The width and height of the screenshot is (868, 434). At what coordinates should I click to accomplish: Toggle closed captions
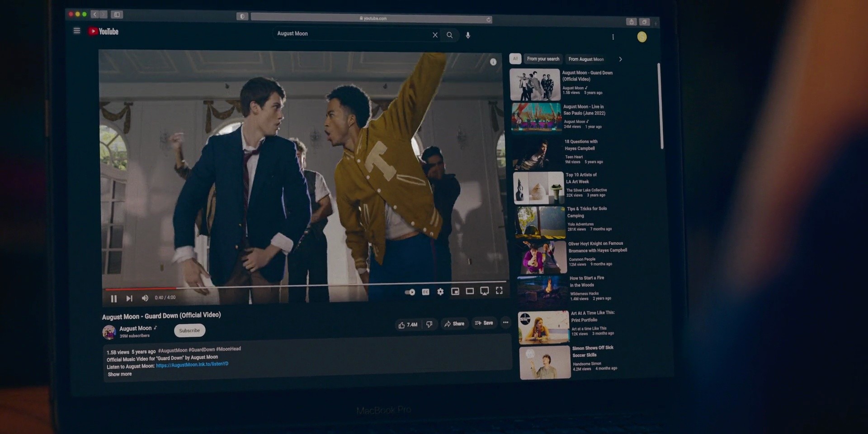425,292
